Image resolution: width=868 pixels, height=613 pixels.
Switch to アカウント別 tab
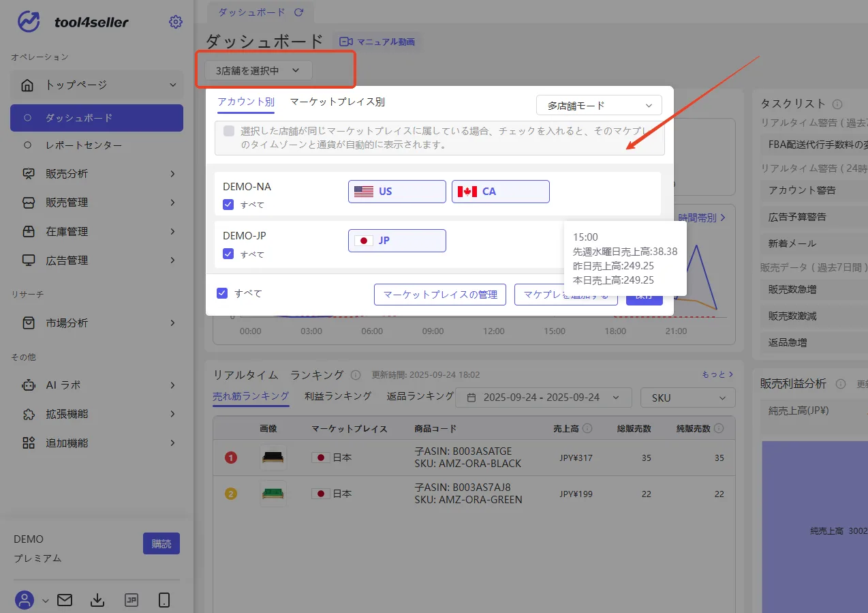[246, 102]
